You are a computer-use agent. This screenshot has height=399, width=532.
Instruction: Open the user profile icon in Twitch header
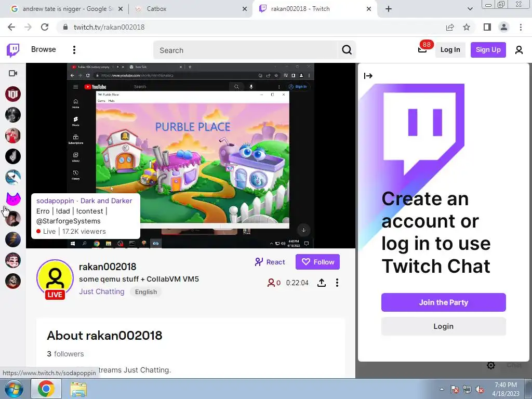point(519,50)
